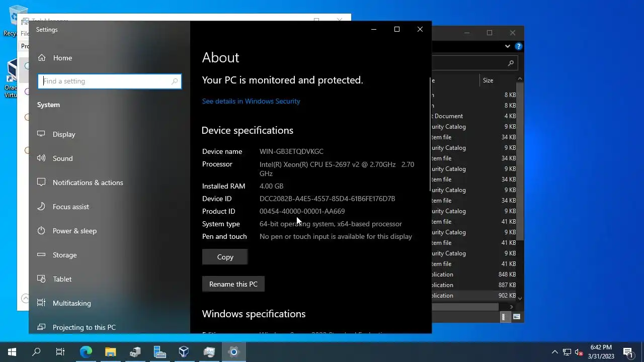Click the Intel Xeon processor value
Image resolution: width=644 pixels, height=362 pixels.
[x=337, y=169]
